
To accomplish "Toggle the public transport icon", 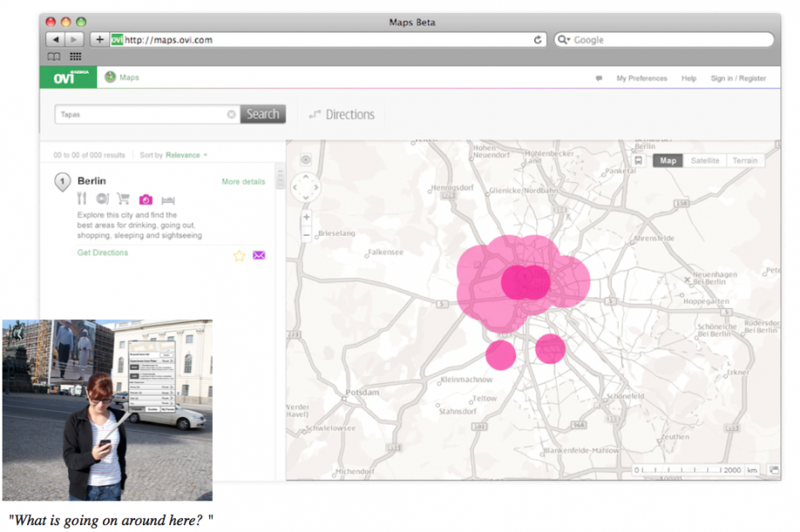I will [638, 160].
